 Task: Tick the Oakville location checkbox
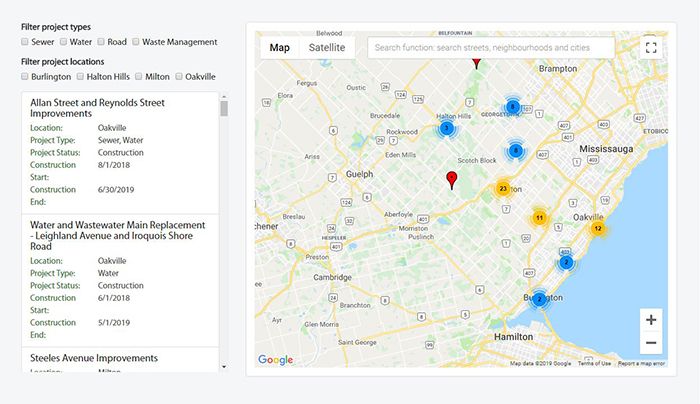tap(179, 76)
